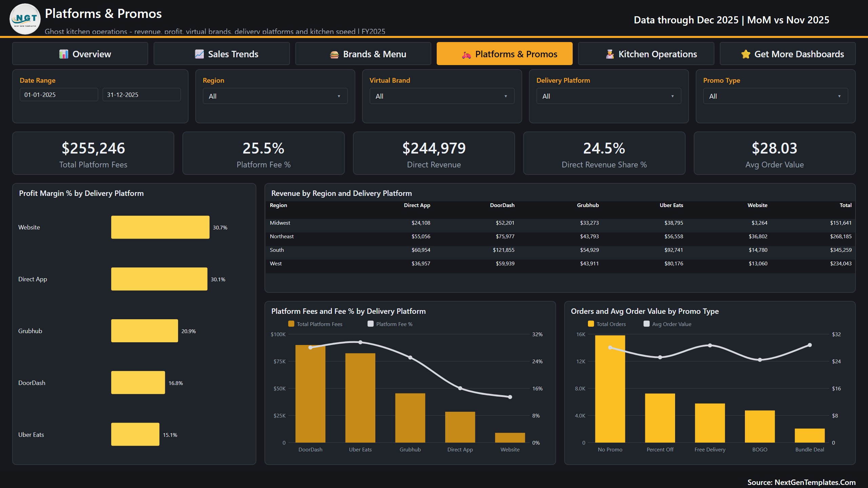Click the bar chart icon on Overview tab
The width and height of the screenshot is (868, 488).
tap(63, 54)
